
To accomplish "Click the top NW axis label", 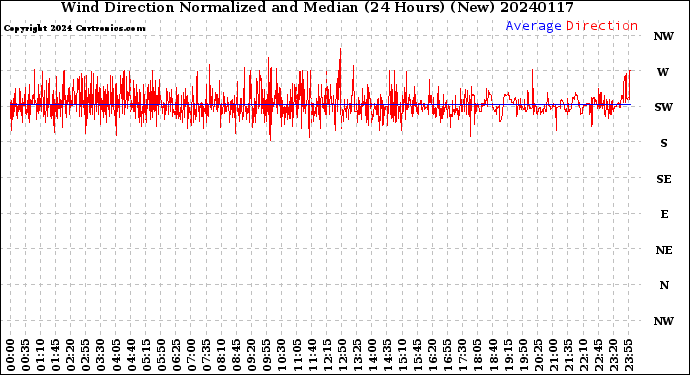I will [x=664, y=36].
